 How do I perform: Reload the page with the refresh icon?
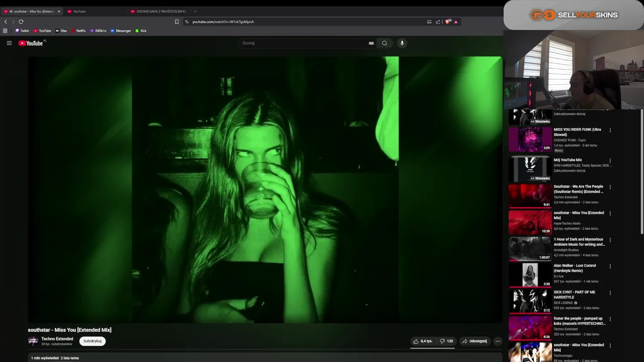(x=21, y=22)
